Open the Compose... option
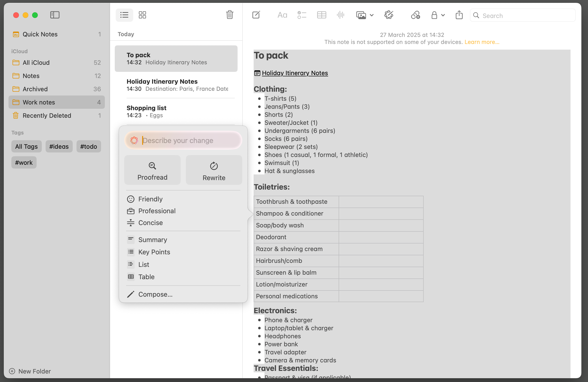Image resolution: width=588 pixels, height=382 pixels. (x=183, y=294)
